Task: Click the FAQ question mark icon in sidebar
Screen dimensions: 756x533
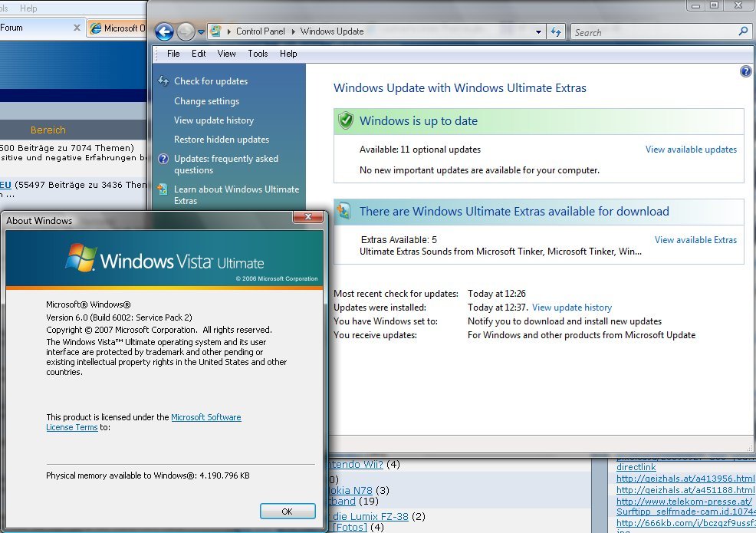Action: coord(163,159)
